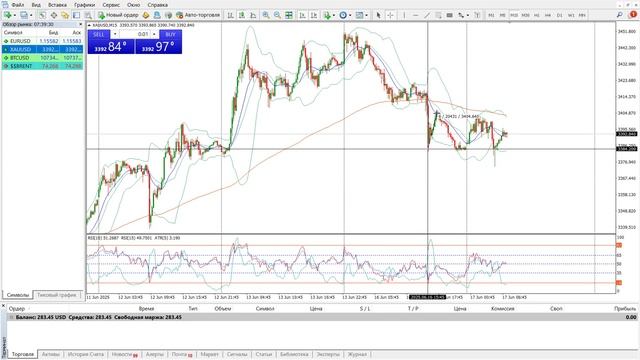Switch timeframe to M1
640x360 pixels.
[491, 15]
